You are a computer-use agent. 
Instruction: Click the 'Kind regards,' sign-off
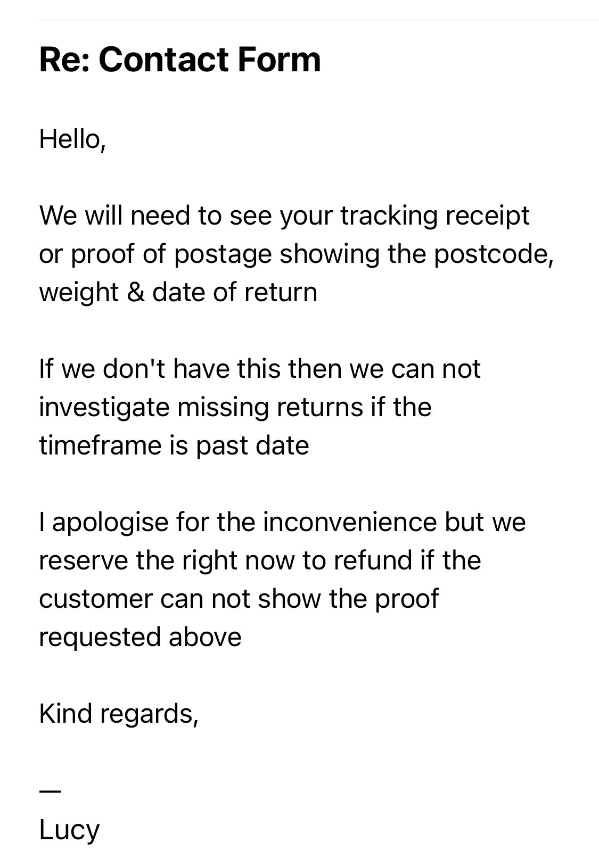point(119,714)
